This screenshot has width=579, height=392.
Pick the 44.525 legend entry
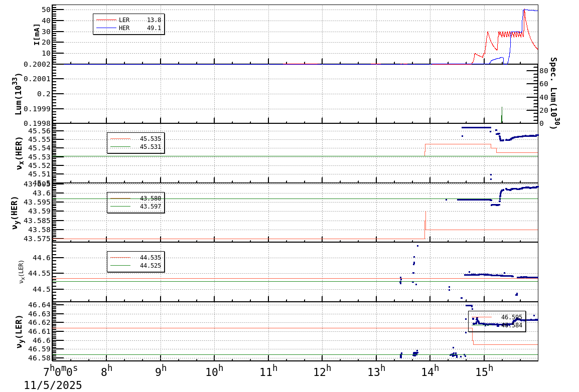tap(135, 266)
